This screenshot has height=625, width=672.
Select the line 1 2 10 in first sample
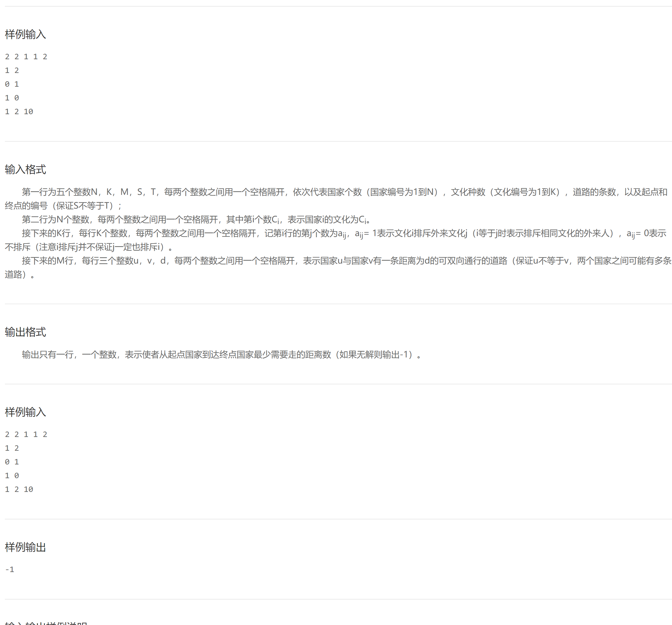pos(19,111)
